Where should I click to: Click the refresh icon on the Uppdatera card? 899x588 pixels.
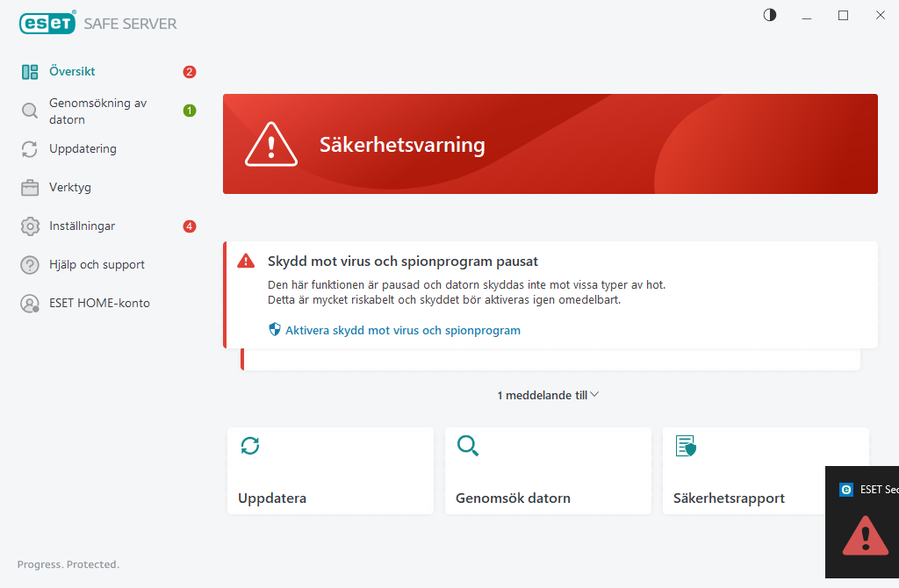tap(250, 446)
